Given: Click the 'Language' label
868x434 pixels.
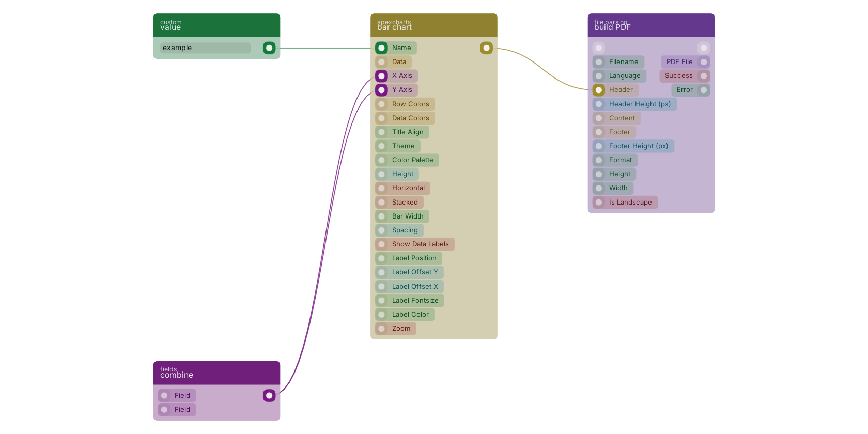Looking at the screenshot, I should point(625,76).
